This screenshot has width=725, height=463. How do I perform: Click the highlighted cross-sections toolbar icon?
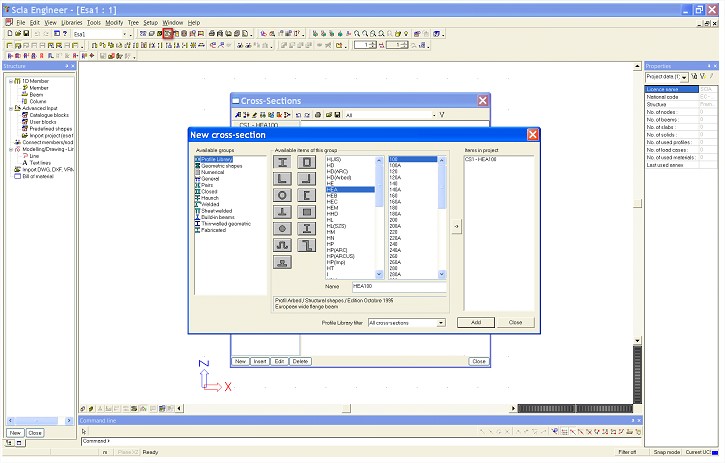169,33
